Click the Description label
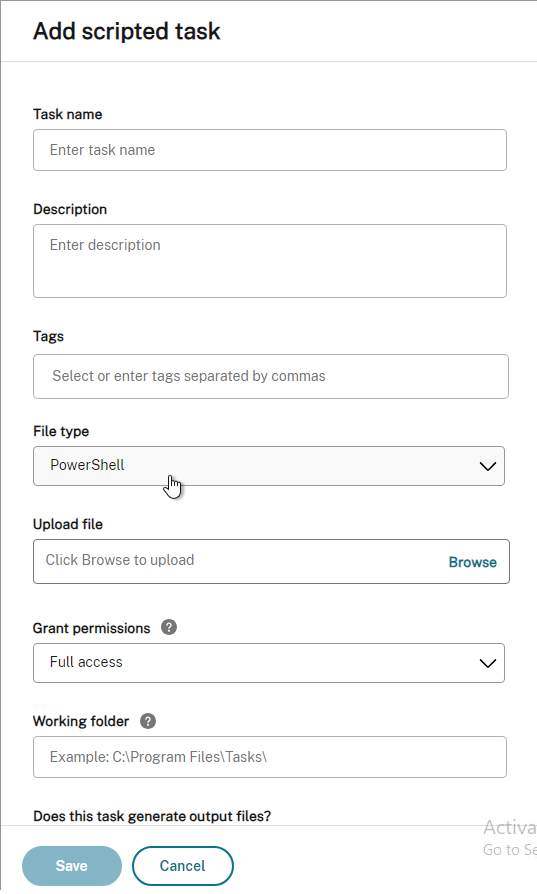The image size is (537, 894). (70, 209)
